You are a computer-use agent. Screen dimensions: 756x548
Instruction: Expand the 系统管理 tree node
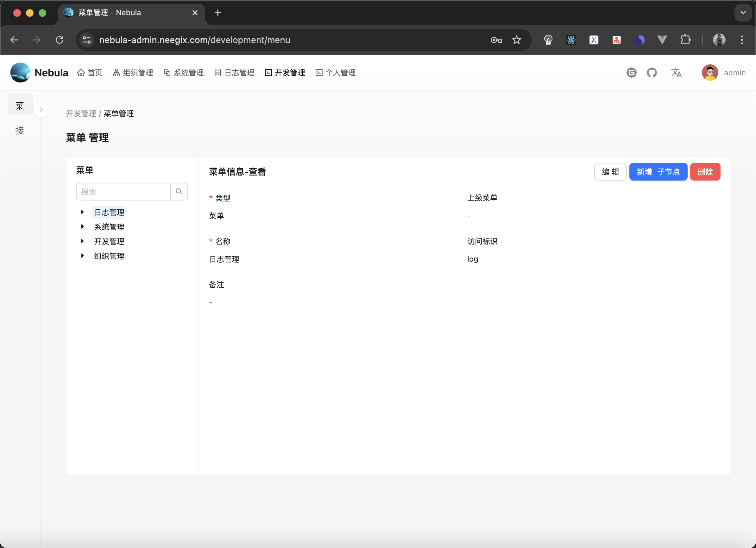pyautogui.click(x=83, y=227)
